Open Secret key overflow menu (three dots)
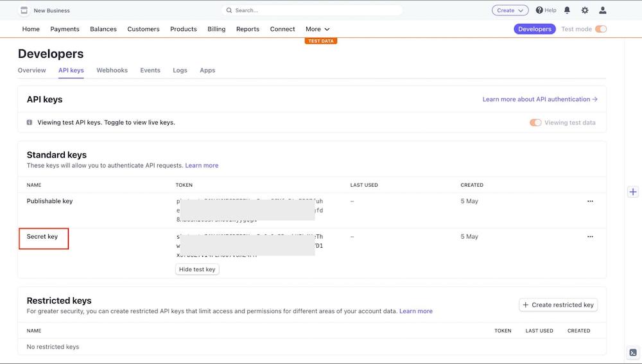Screen dimensions: 642x364 click(590, 236)
